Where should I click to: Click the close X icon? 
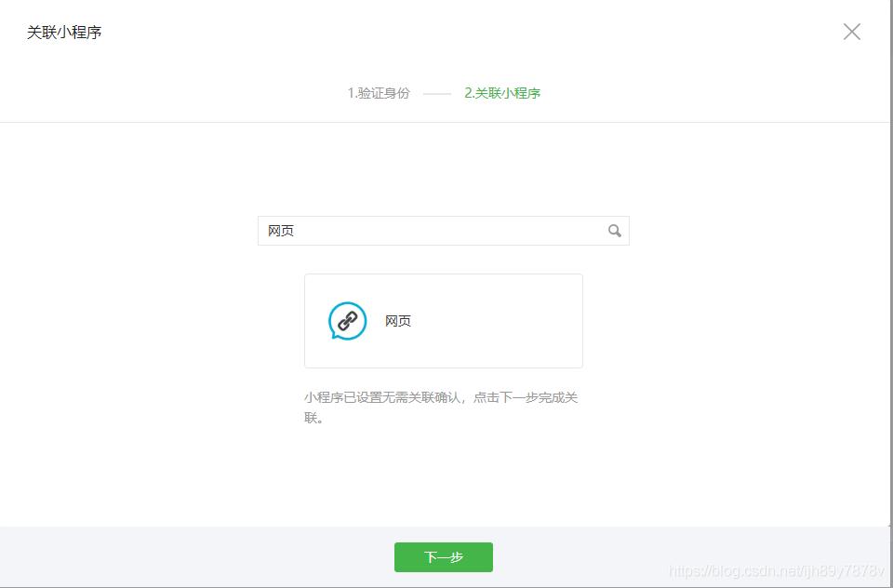click(x=851, y=31)
